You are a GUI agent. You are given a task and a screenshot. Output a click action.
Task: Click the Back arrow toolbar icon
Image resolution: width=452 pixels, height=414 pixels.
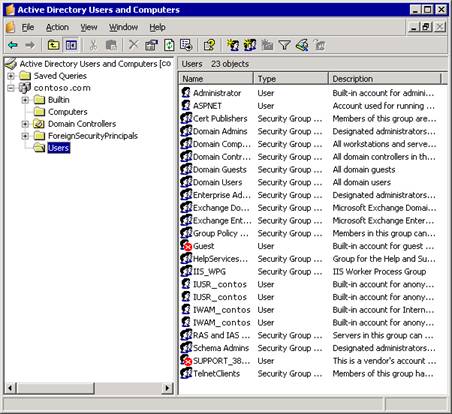(13, 45)
